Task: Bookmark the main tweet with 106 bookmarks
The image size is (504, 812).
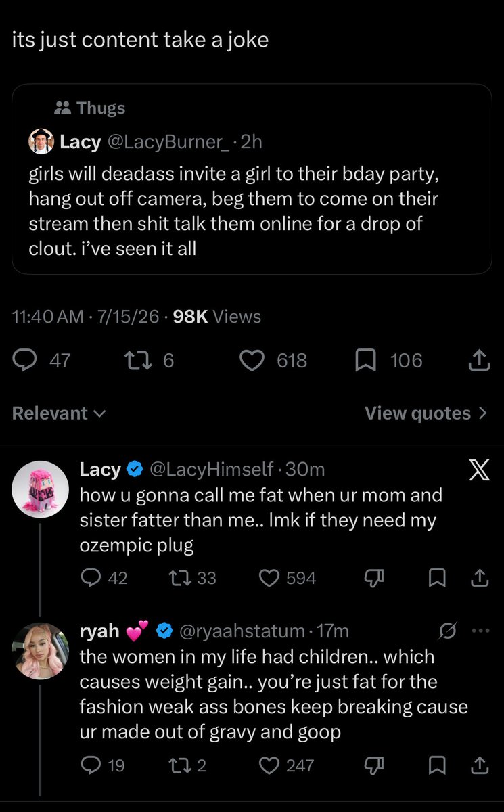Action: pyautogui.click(x=389, y=361)
